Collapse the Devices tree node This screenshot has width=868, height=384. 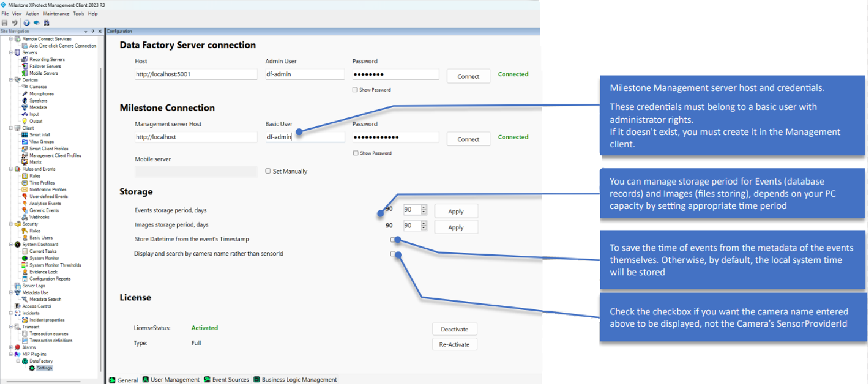(x=11, y=80)
